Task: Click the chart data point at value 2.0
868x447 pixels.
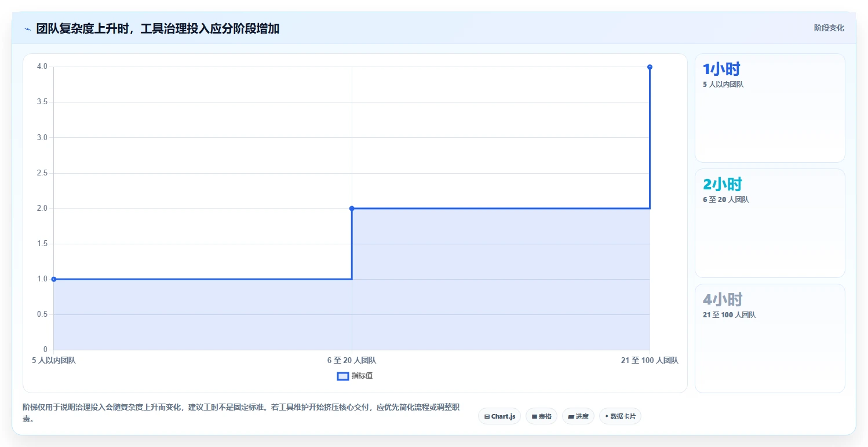Action: click(x=352, y=208)
